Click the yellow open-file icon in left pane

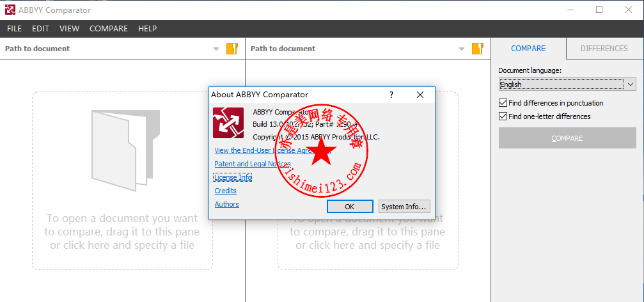pyautogui.click(x=232, y=49)
